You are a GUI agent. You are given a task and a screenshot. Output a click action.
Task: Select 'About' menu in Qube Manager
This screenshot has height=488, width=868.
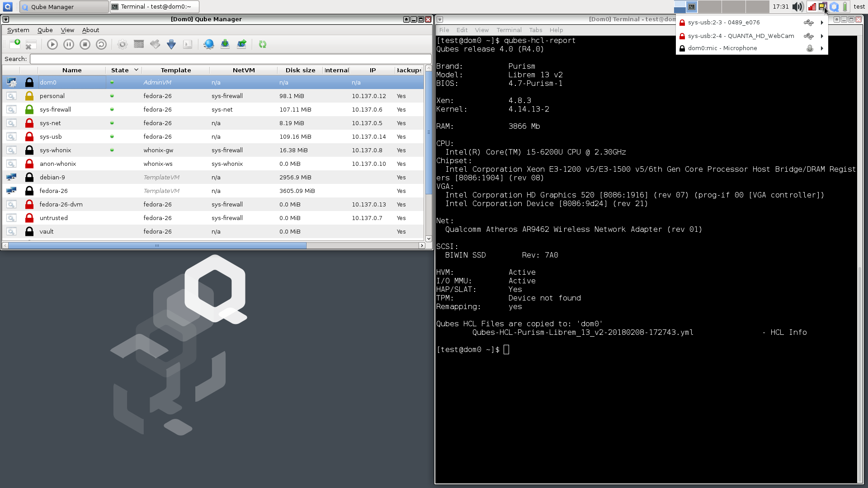(x=90, y=30)
